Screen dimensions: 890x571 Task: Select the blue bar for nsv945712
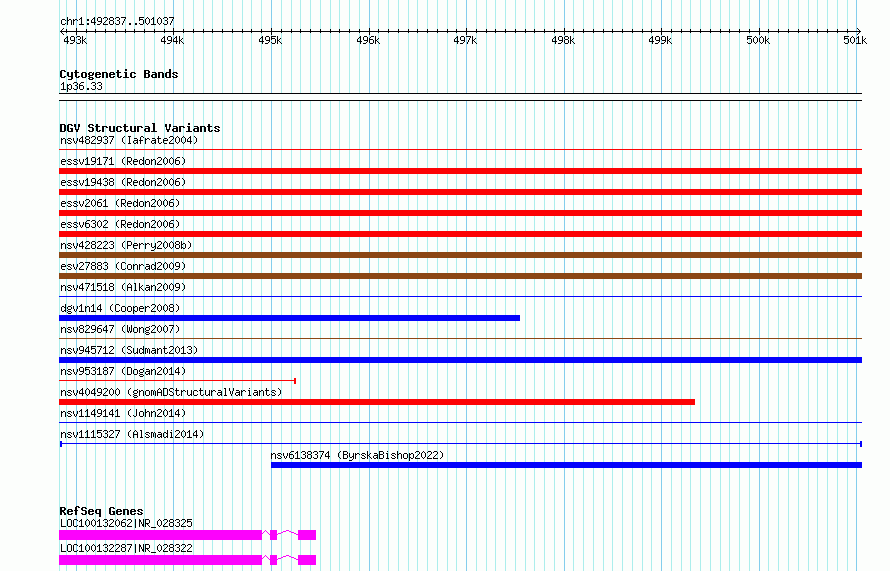tap(460, 360)
